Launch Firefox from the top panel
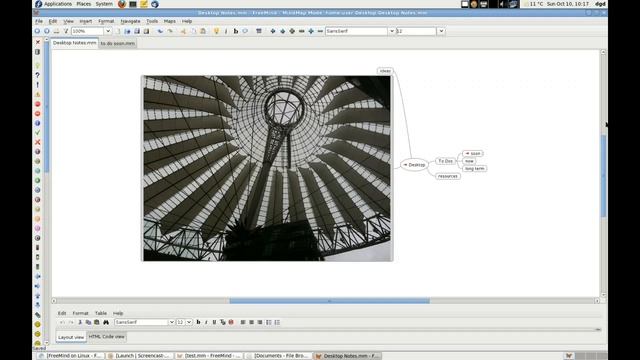The height and width of the screenshot is (360, 640). click(x=122, y=4)
